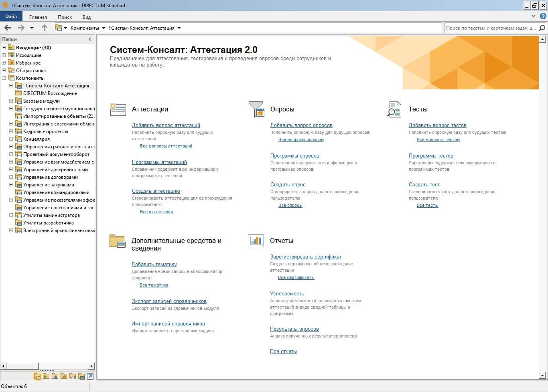548x392 pixels.
Task: Click Все тематики link
Action: pyautogui.click(x=154, y=285)
